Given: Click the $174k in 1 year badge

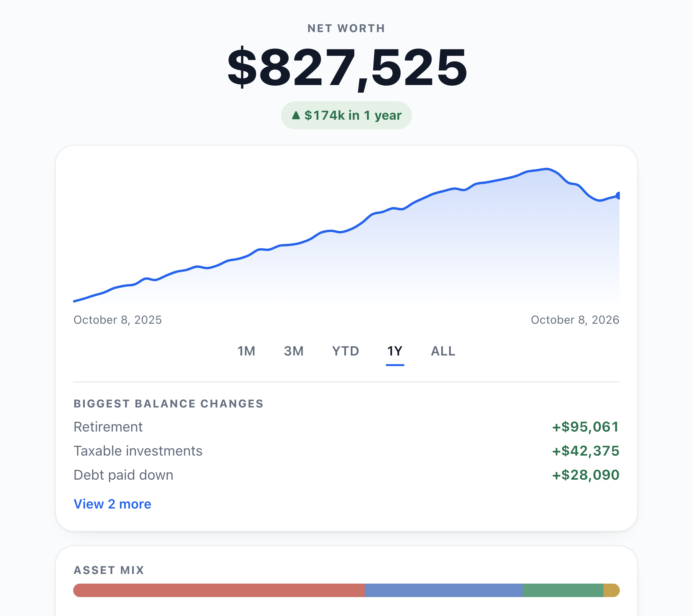Looking at the screenshot, I should point(346,115).
